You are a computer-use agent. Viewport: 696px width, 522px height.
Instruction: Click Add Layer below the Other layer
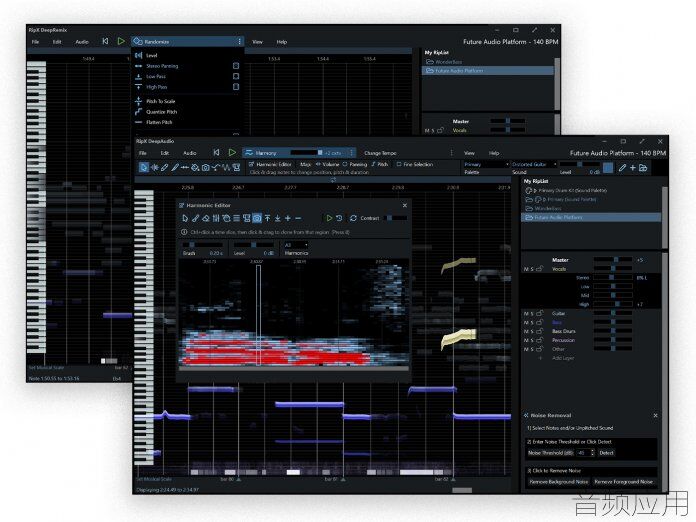pyautogui.click(x=563, y=358)
